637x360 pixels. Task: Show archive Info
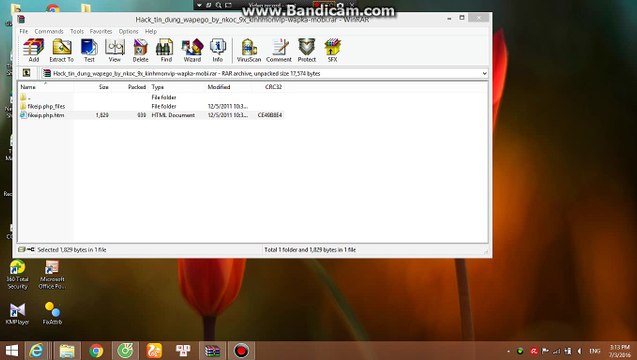point(218,50)
